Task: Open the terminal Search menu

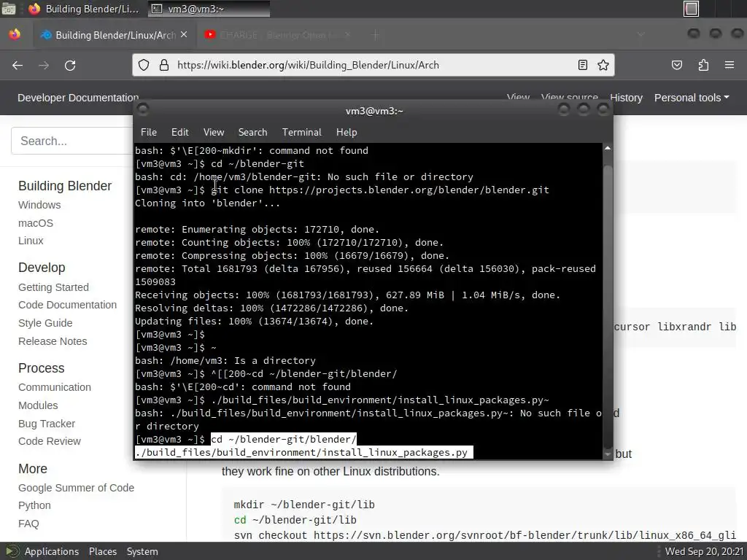Action: coord(252,132)
